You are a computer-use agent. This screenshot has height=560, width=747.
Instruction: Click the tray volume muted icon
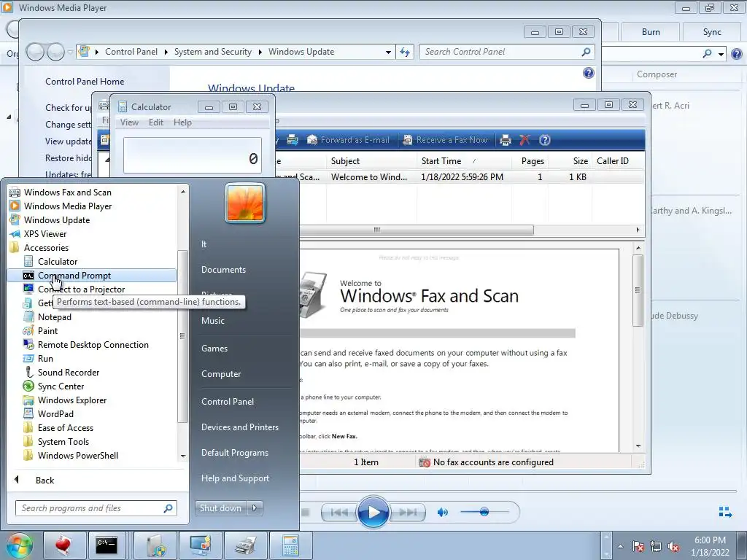pyautogui.click(x=673, y=547)
